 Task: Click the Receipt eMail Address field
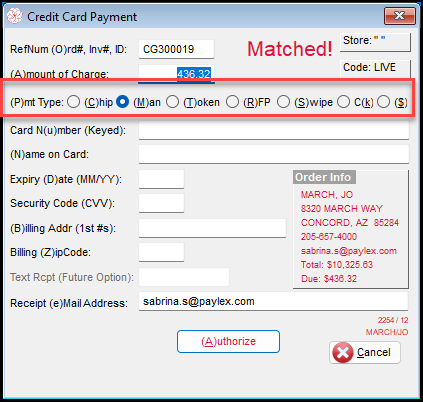click(273, 301)
